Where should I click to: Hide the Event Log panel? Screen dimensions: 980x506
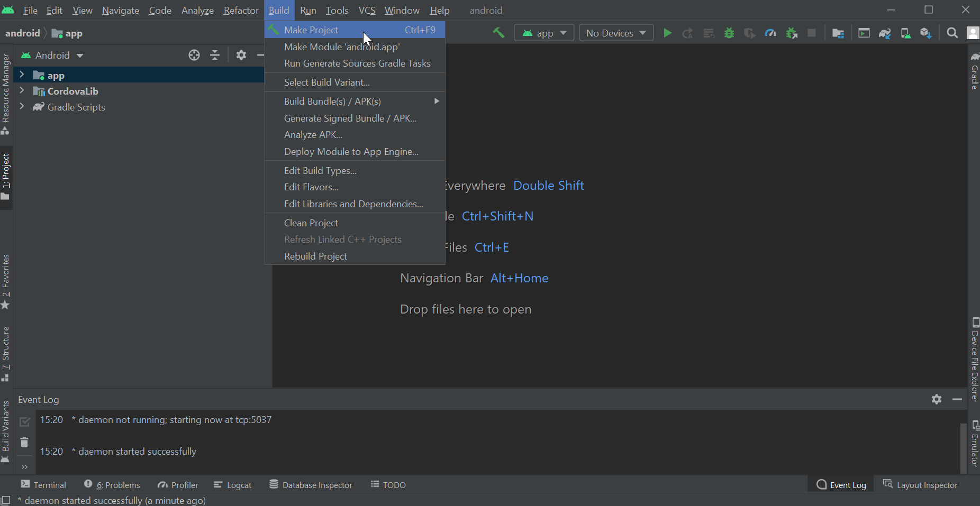[957, 399]
